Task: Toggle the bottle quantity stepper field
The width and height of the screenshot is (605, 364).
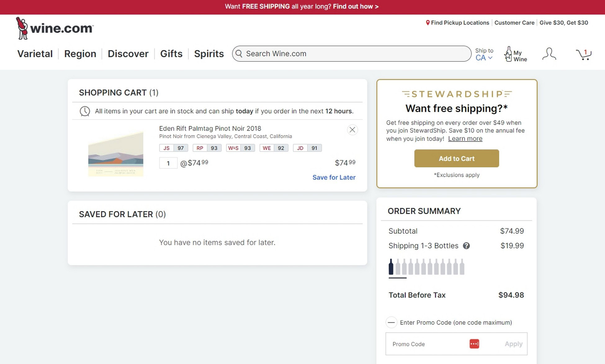Action: pos(168,163)
